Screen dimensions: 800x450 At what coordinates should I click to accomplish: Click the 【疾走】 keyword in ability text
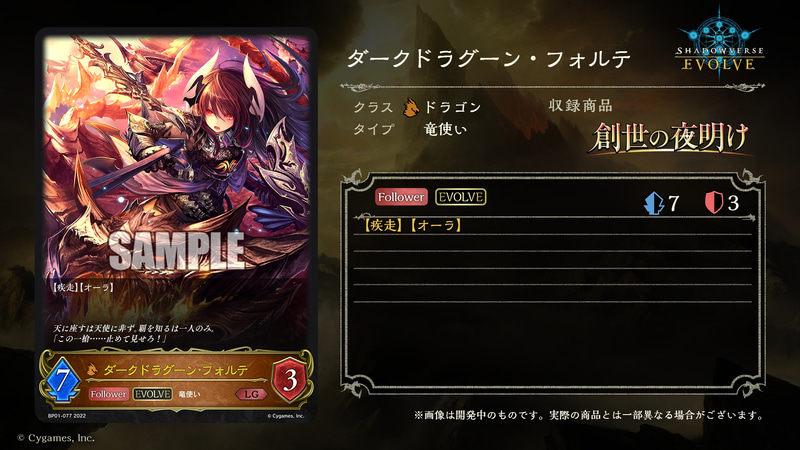click(383, 225)
